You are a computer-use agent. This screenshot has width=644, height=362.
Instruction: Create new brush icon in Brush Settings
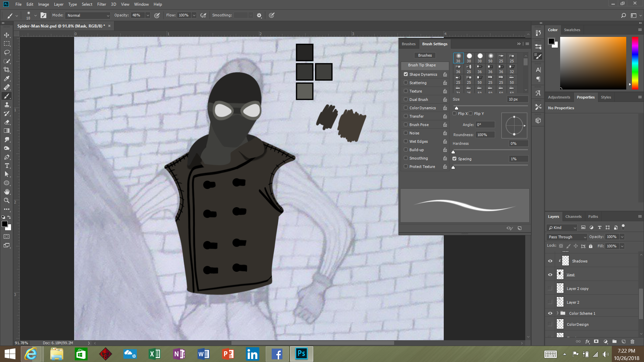[x=520, y=228]
